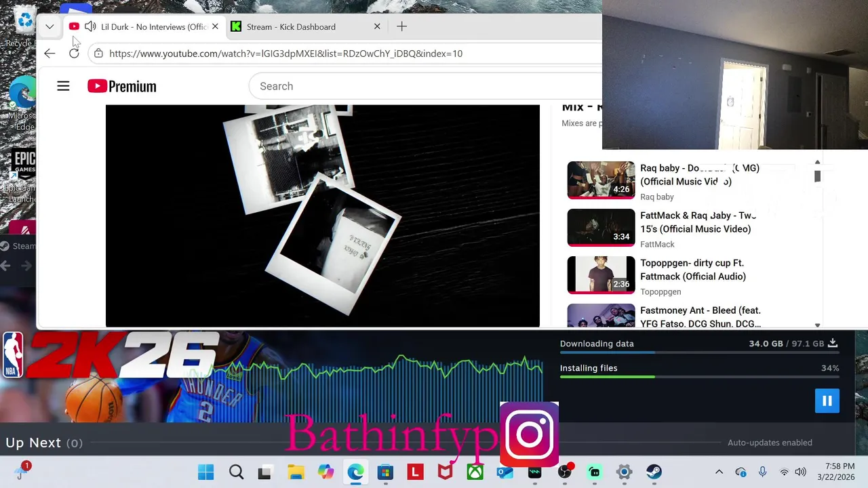This screenshot has width=868, height=488.
Task: Click the browser address bar URL
Action: [x=285, y=54]
